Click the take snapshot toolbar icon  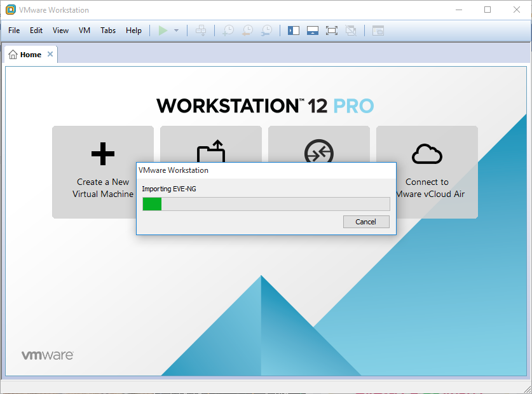(x=228, y=31)
